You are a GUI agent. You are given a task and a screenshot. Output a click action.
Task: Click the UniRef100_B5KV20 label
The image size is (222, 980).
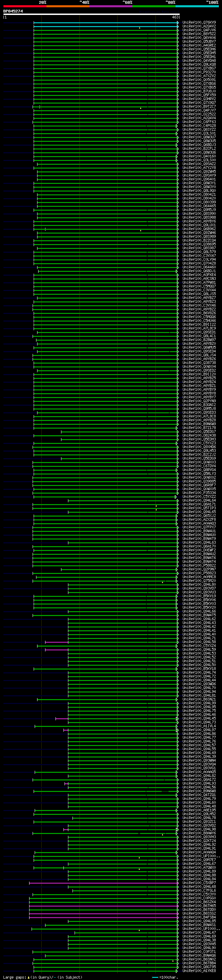point(199,607)
